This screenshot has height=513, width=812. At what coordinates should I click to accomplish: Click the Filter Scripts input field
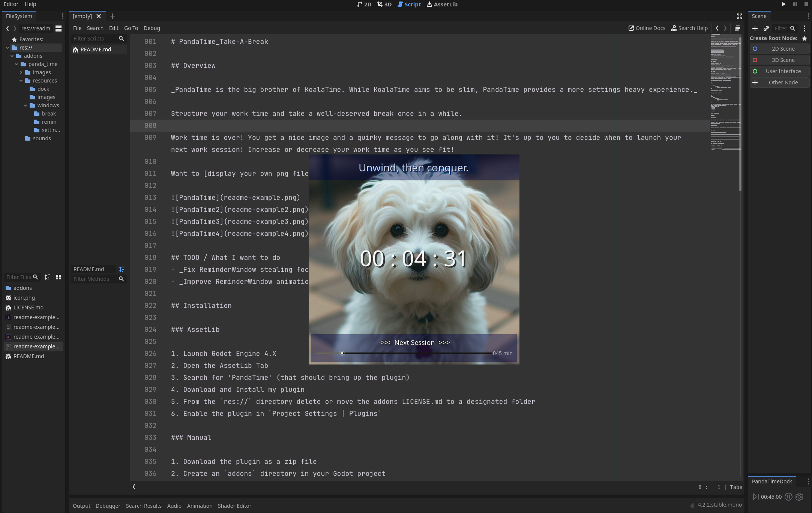[x=95, y=39]
